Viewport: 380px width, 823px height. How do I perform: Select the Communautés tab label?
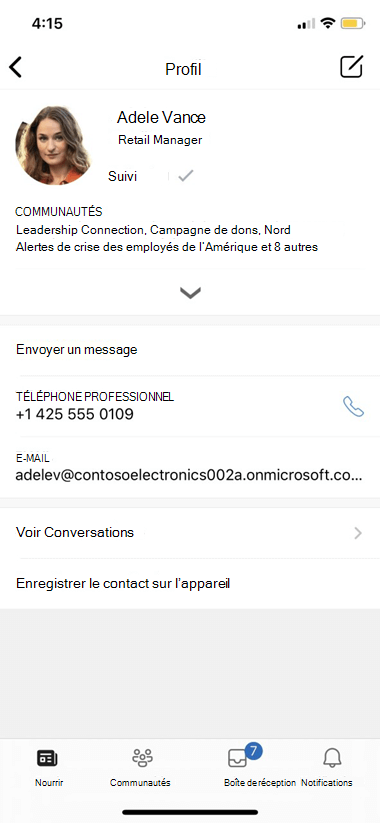[x=140, y=783]
